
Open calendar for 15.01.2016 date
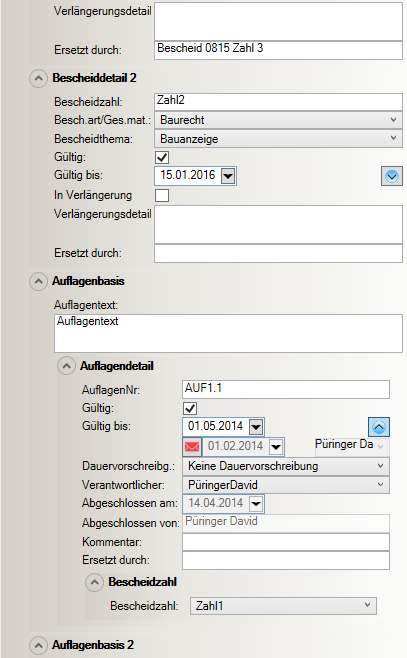(228, 176)
